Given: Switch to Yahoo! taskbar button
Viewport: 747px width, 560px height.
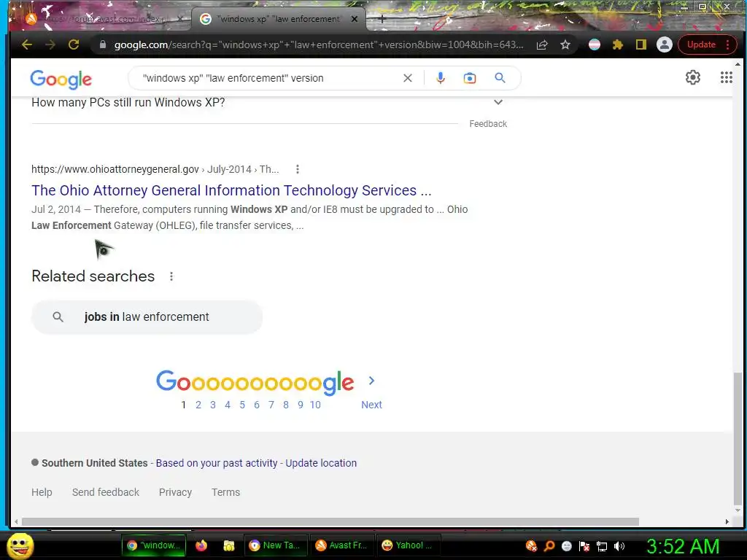Looking at the screenshot, I should [x=407, y=545].
